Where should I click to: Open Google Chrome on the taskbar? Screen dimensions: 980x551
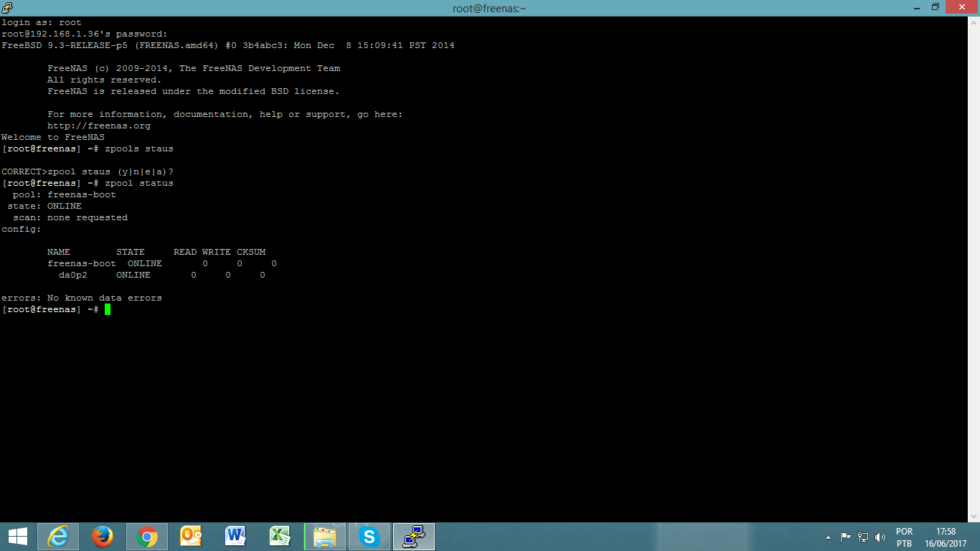[x=147, y=537]
